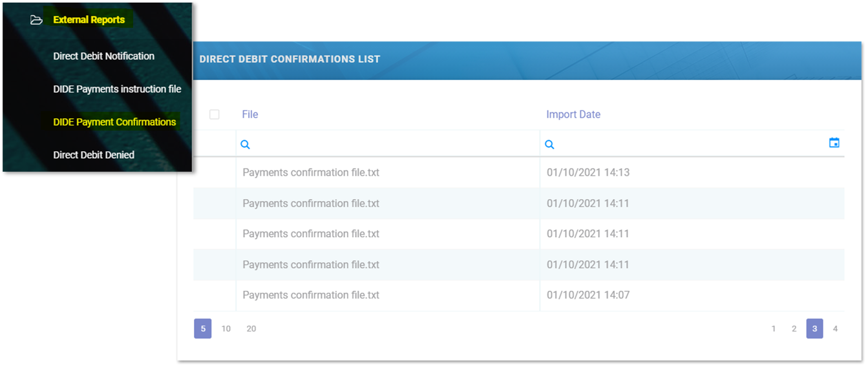Viewport: 868px width, 367px height.
Task: Click the Import Date search magnifier icon
Action: [549, 145]
